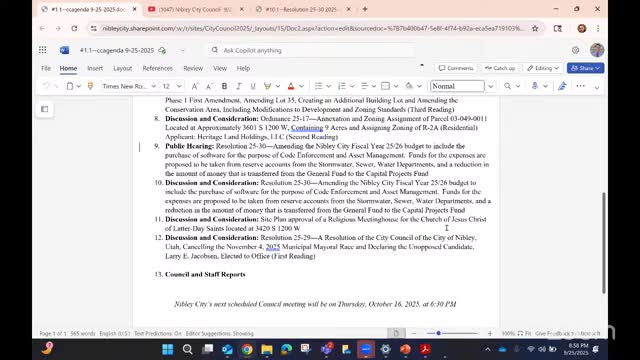Apply the text highlight color icon
Image resolution: width=640 pixels, height=360 pixels.
[267, 86]
